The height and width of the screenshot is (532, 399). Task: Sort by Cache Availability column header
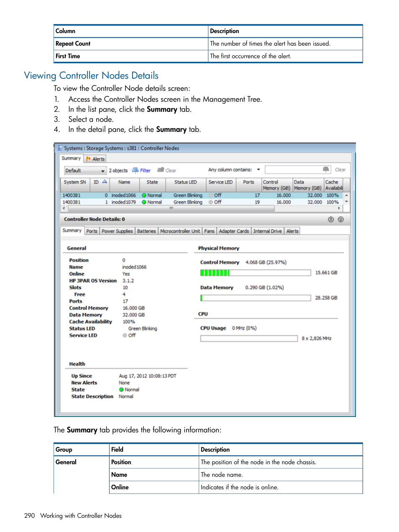coord(333,185)
